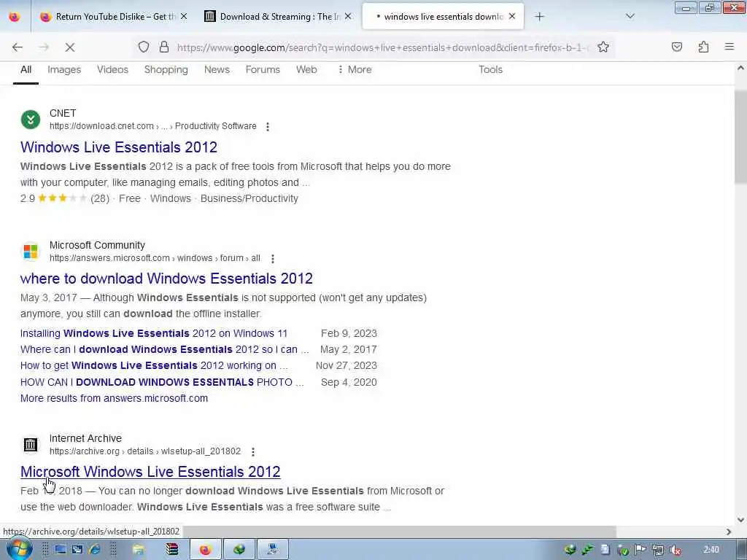Open where to download Windows Essentials 2012
The width and height of the screenshot is (747, 560).
click(166, 279)
